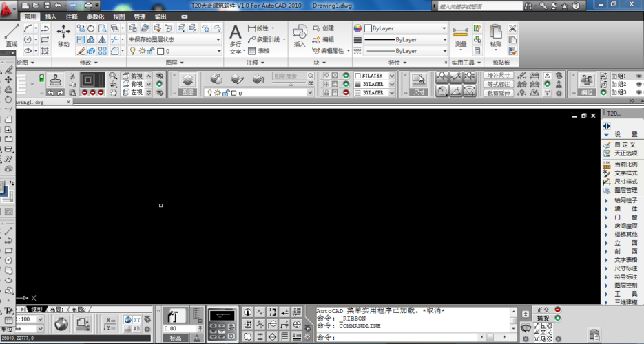644x344 pixels.
Task: Toggle the layer lightbulb on/off icon in ribbon
Action: 133,51
